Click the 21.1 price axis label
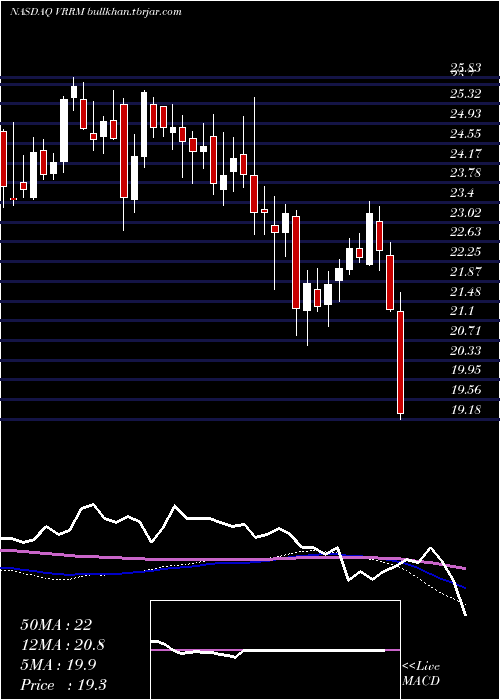The width and height of the screenshot is (500, 700). [x=462, y=311]
